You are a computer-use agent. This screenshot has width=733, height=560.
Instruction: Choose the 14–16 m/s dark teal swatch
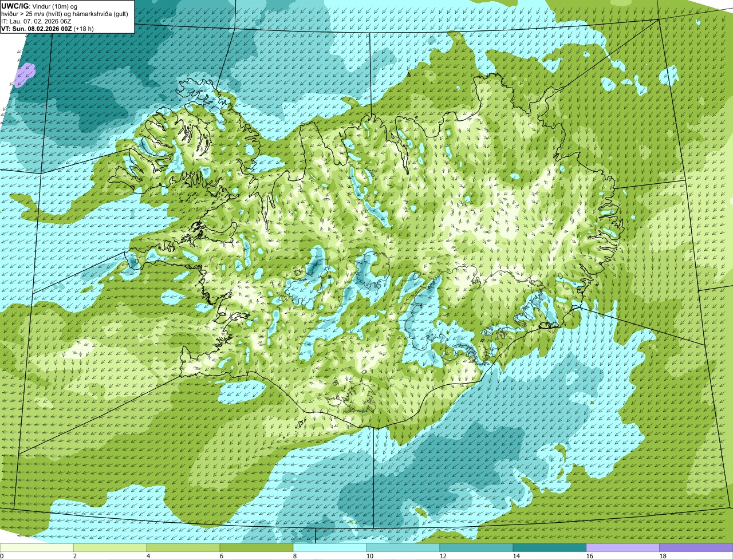[x=550, y=547]
